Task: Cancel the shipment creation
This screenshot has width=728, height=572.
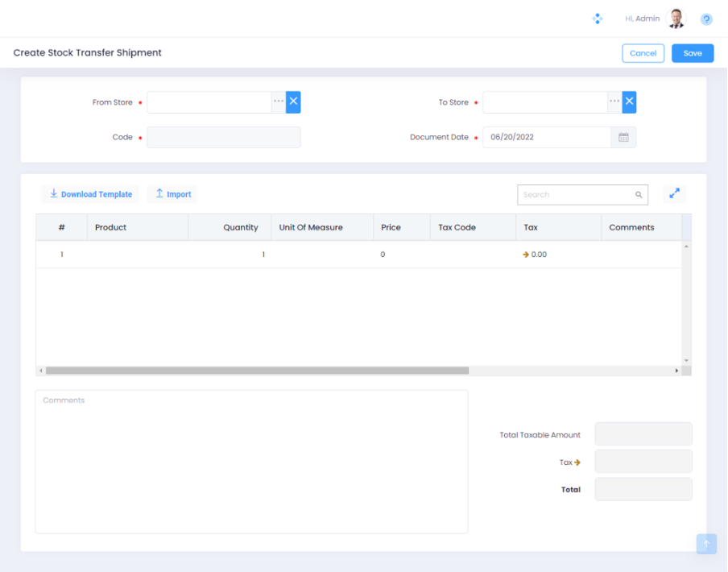Action: (x=643, y=53)
